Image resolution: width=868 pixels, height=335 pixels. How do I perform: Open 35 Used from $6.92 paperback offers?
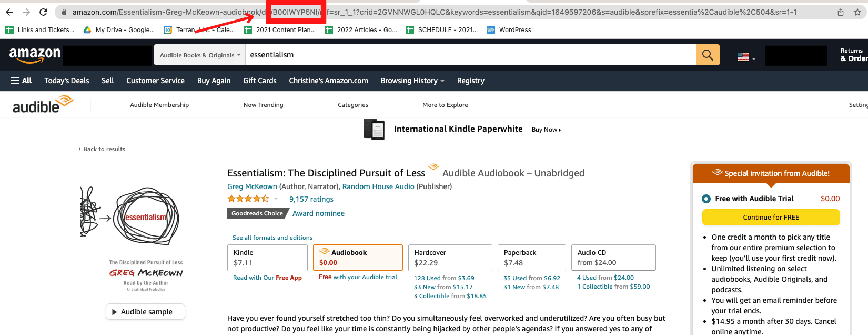click(x=532, y=278)
